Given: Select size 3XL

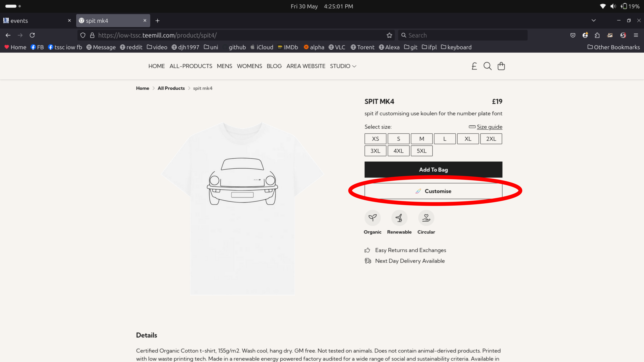Looking at the screenshot, I should pyautogui.click(x=375, y=151).
